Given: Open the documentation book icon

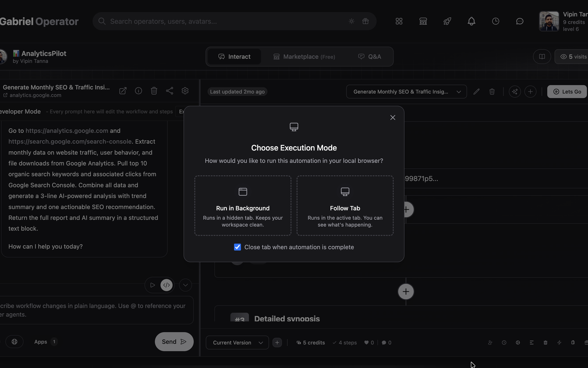Looking at the screenshot, I should click(542, 57).
